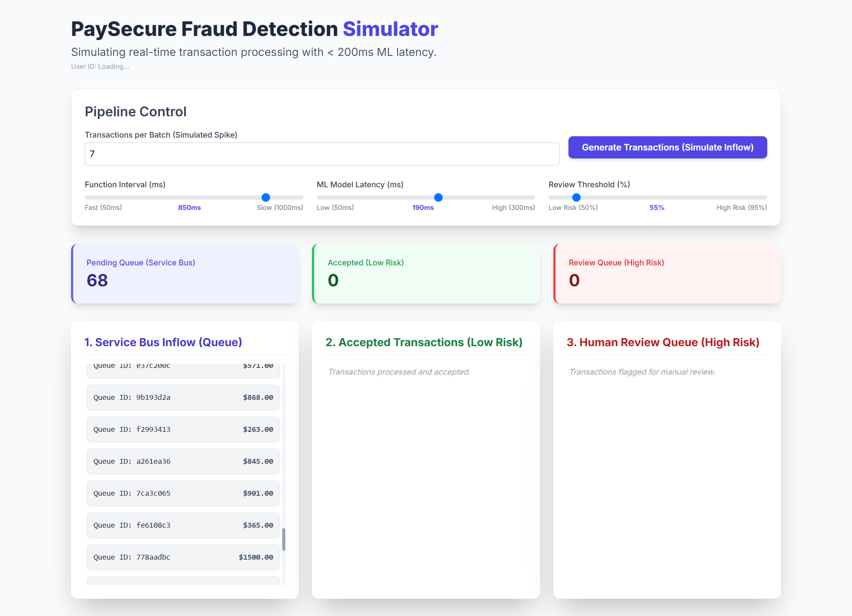Click the Pending Queue (Service Bus) card
This screenshot has width=852, height=616.
tap(185, 274)
